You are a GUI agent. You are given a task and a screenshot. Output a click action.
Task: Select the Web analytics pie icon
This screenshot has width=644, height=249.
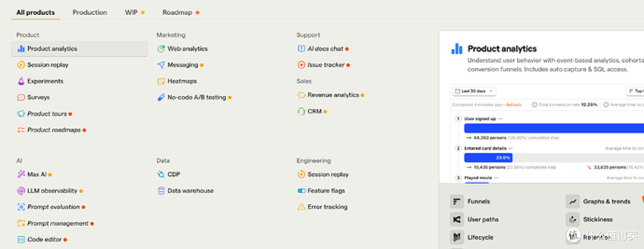coord(161,49)
